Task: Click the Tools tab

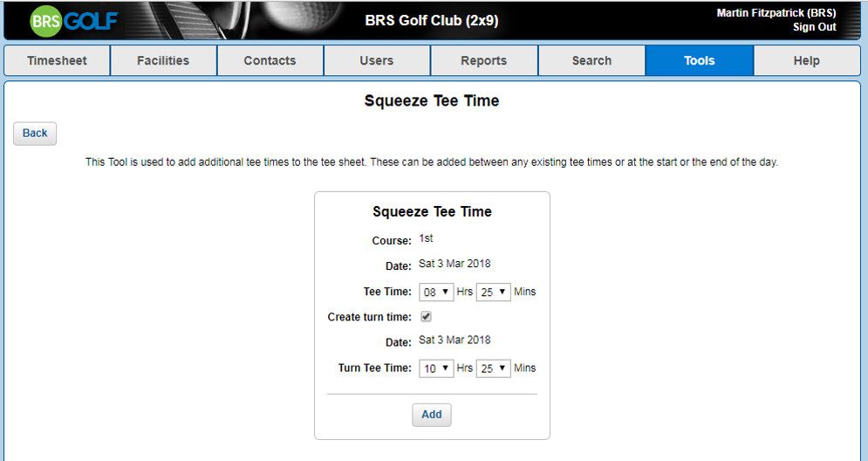Action: tap(699, 60)
